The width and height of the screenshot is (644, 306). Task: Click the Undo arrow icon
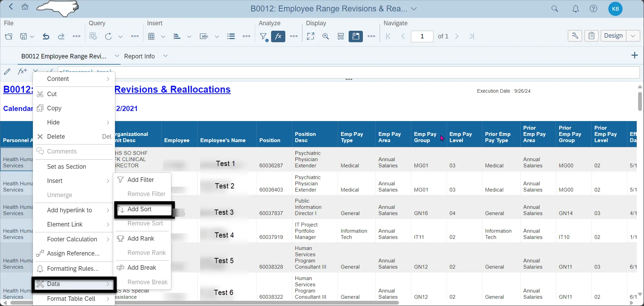[x=46, y=36]
